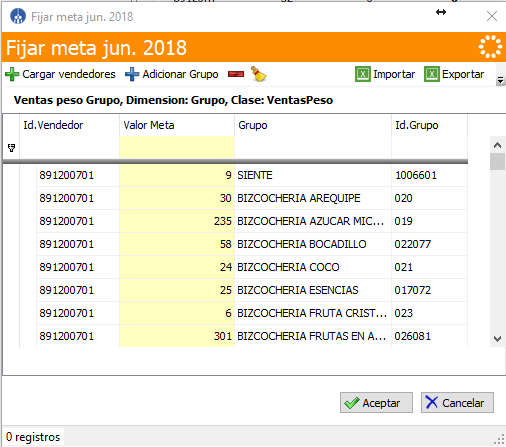Viewport: 506px width, 447px height.
Task: Select Valor Meta cell with value 30
Action: (177, 198)
